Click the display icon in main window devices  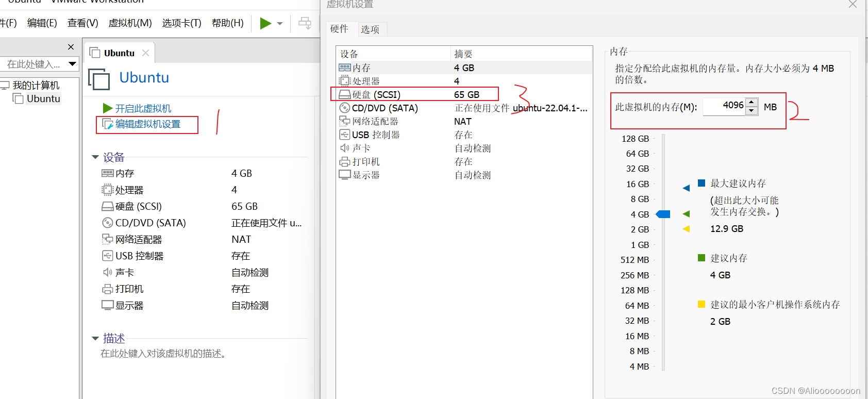(107, 305)
